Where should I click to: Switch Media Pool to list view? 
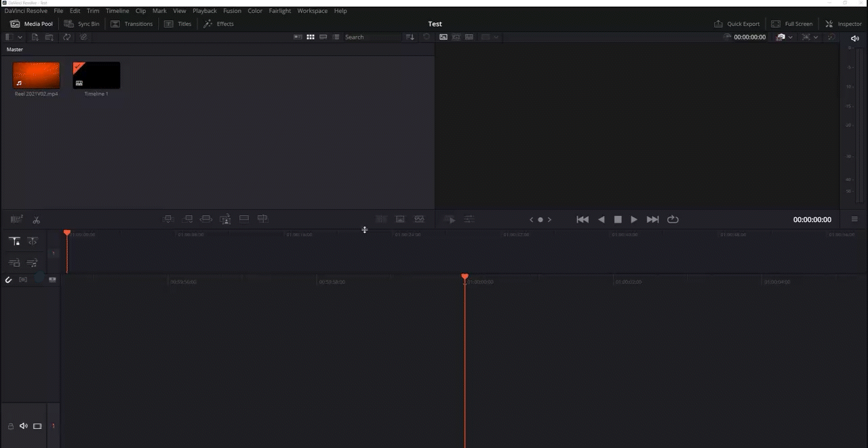[x=336, y=37]
